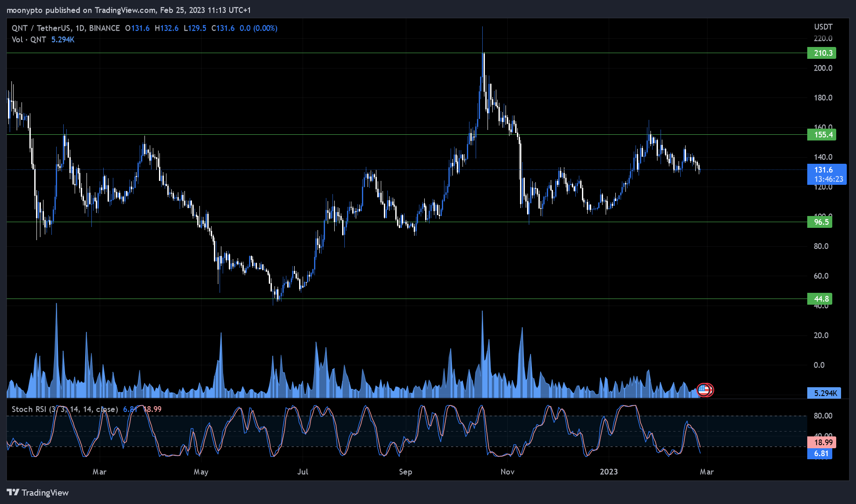
Task: Click the 96.5 green price label
Action: coord(820,222)
